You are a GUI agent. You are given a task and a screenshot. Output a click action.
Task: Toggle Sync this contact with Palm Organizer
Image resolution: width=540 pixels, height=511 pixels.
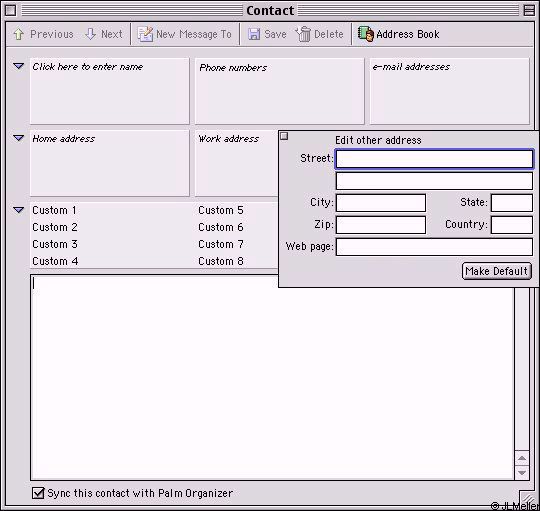[38, 493]
